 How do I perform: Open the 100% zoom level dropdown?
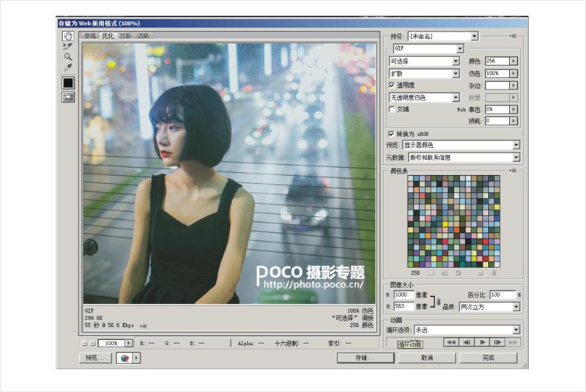coord(129,343)
